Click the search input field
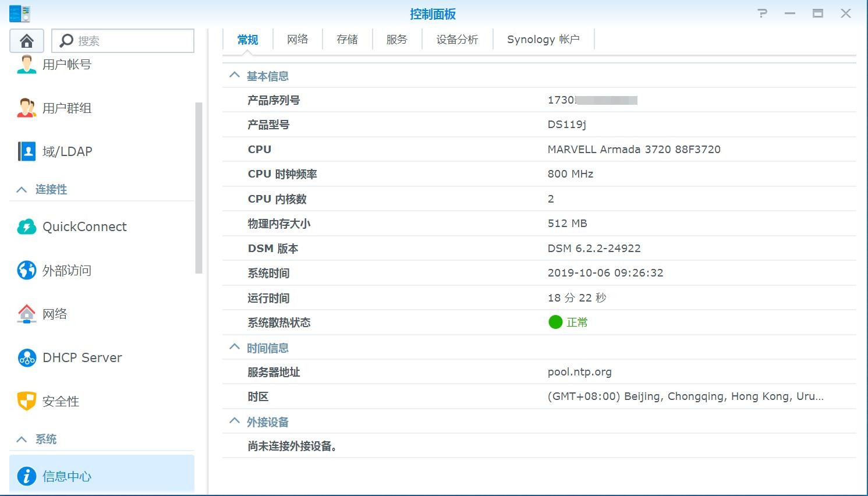Screen dimensions: 868x496 click(123, 41)
